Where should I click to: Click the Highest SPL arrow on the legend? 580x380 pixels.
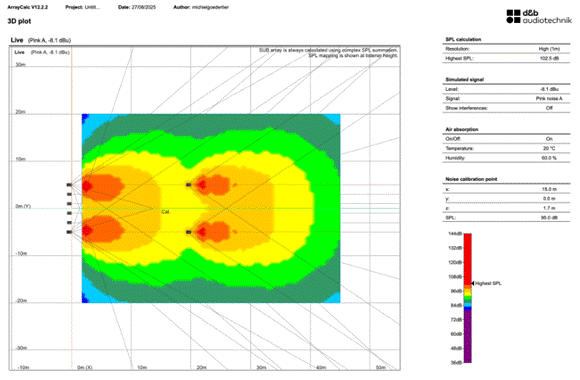click(x=473, y=283)
